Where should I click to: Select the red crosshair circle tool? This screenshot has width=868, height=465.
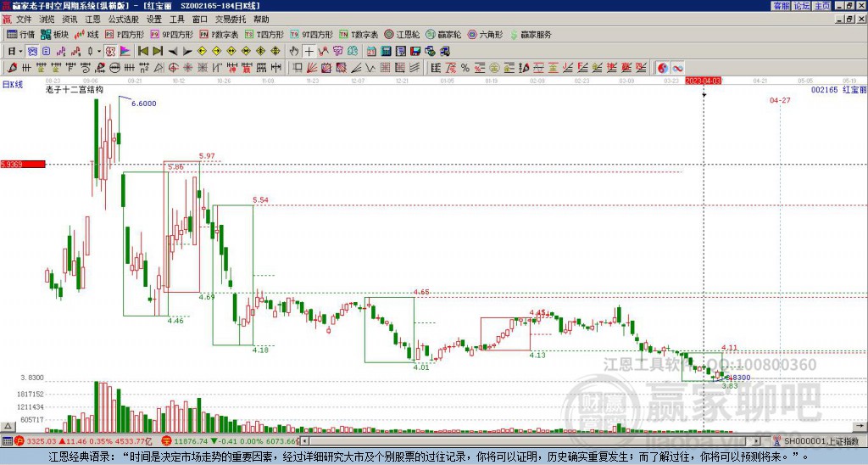coord(173,68)
